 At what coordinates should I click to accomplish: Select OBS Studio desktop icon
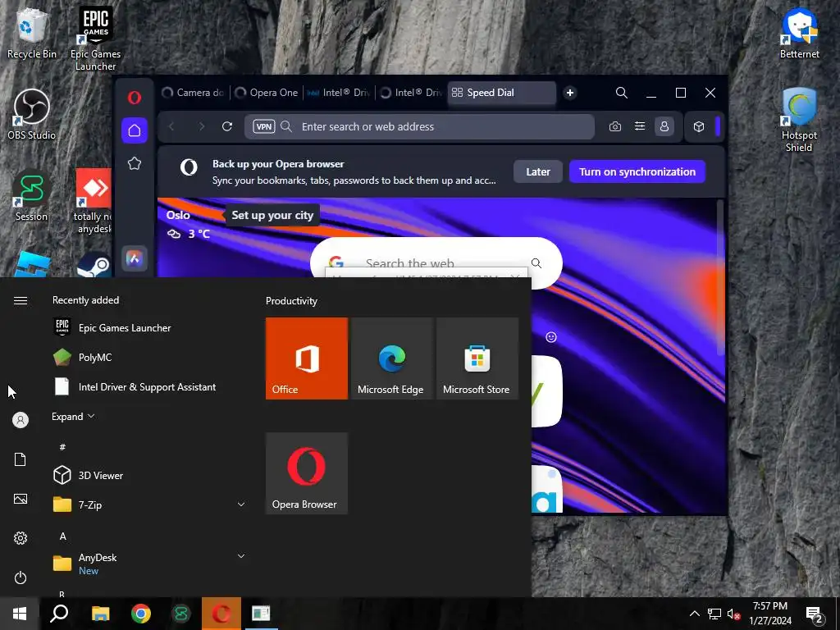(x=32, y=115)
